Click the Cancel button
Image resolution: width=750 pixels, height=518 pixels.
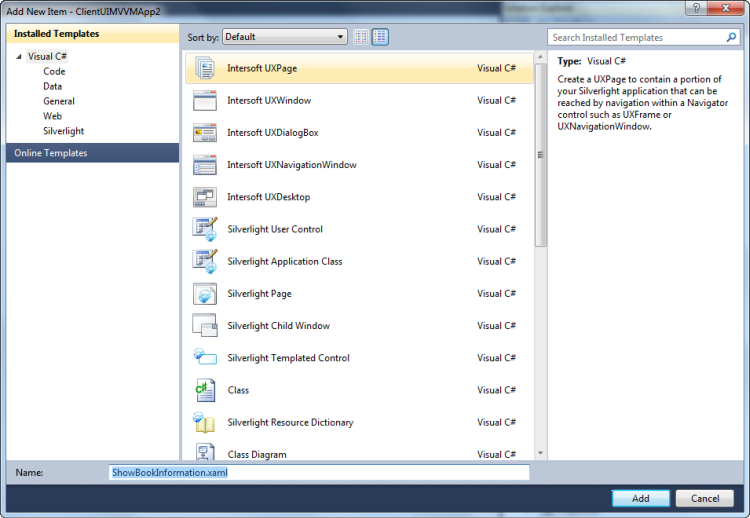(x=705, y=498)
